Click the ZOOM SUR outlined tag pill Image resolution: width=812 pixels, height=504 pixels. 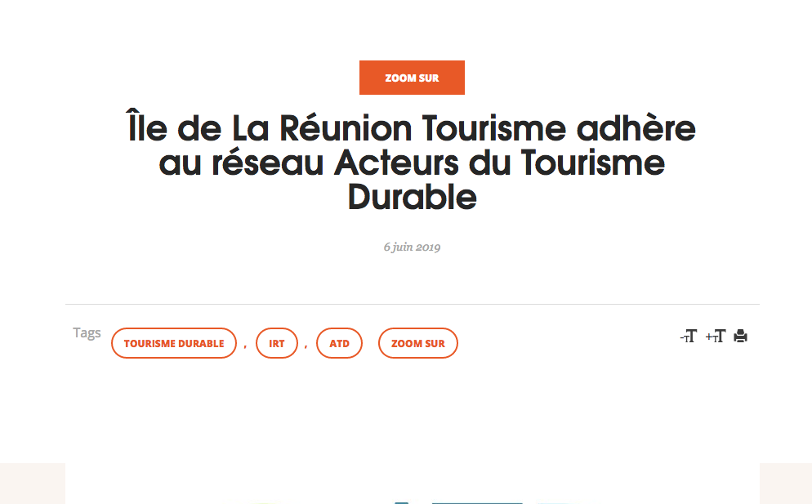[418, 343]
